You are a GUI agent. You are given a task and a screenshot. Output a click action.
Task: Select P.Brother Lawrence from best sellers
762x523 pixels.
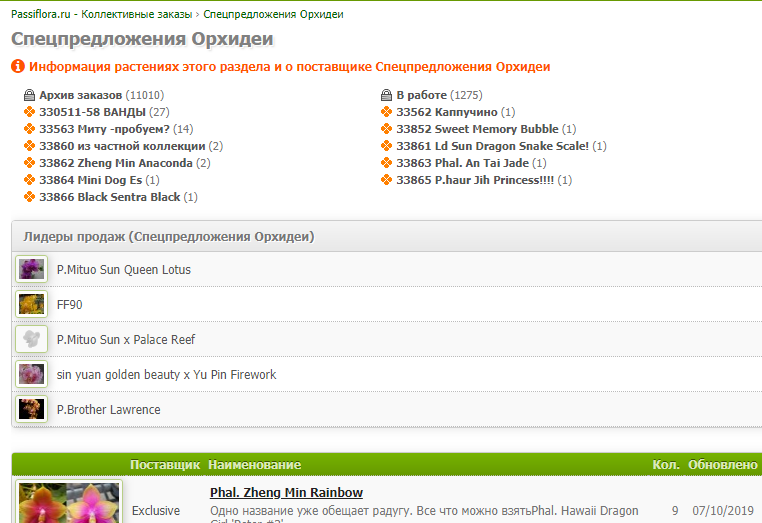pyautogui.click(x=108, y=409)
